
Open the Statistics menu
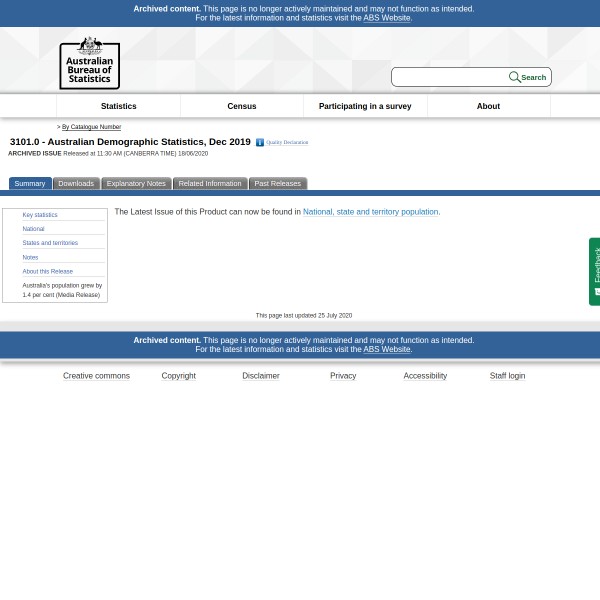point(118,106)
